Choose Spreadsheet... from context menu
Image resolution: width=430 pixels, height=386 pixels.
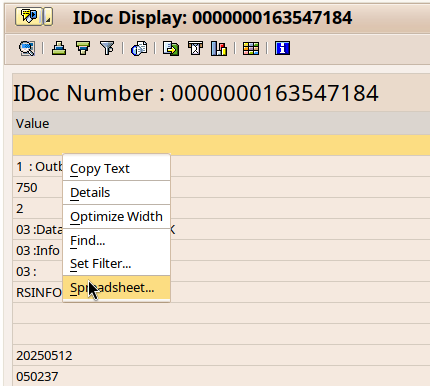[x=116, y=288]
